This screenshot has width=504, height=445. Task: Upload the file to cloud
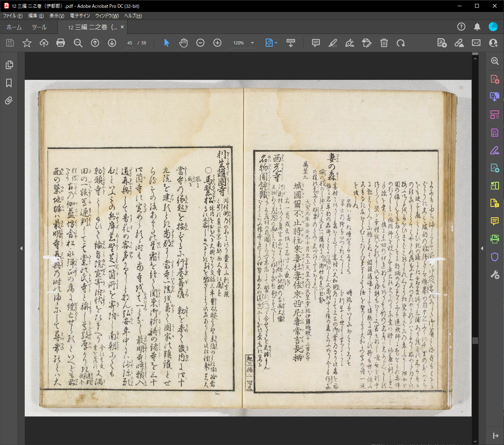pyautogui.click(x=44, y=43)
